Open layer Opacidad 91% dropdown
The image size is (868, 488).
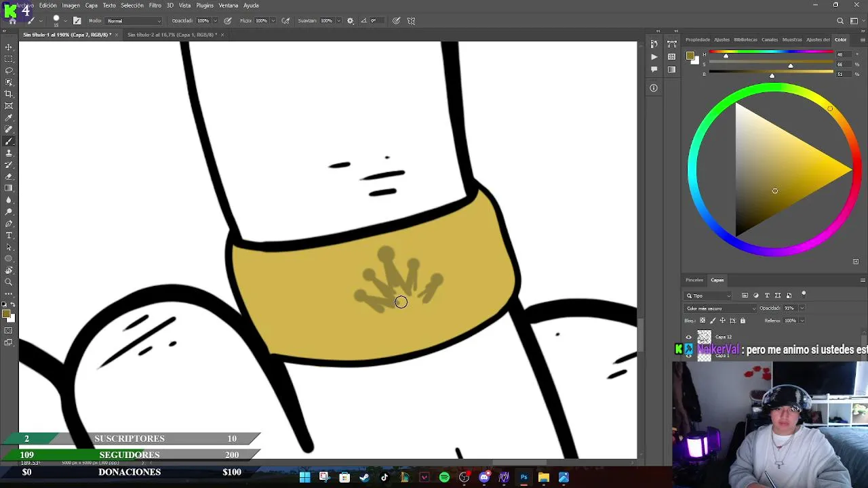click(802, 308)
